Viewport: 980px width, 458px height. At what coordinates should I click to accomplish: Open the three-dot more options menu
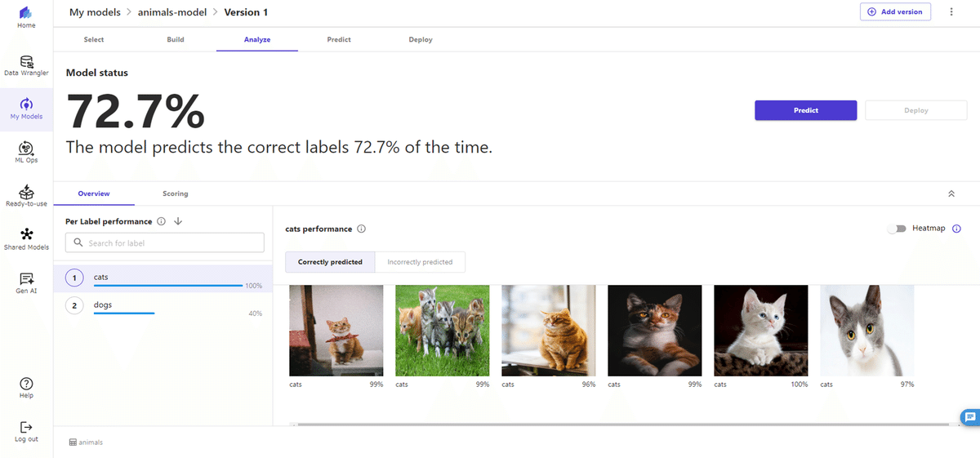tap(951, 12)
